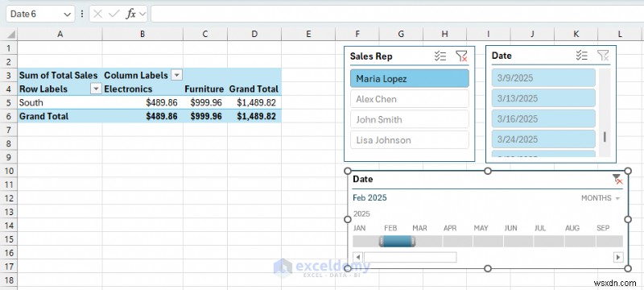Select Lisa Johnson slicer item

[x=410, y=140]
